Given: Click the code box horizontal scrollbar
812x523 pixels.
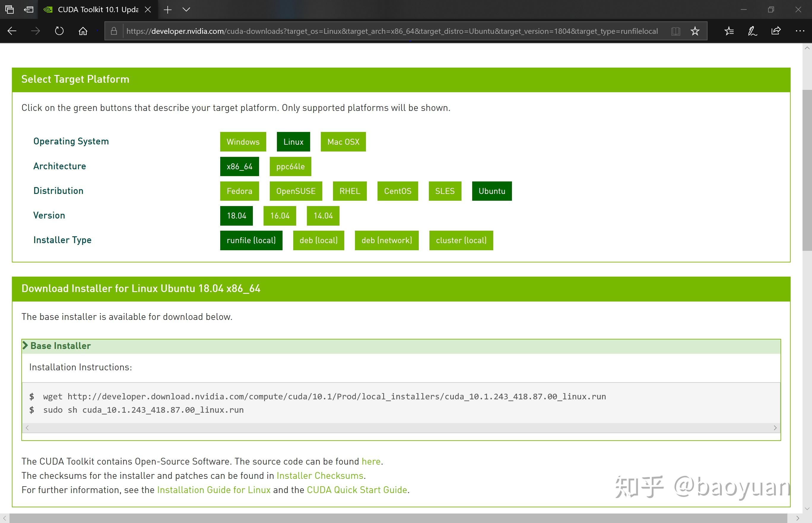Looking at the screenshot, I should click(x=401, y=428).
